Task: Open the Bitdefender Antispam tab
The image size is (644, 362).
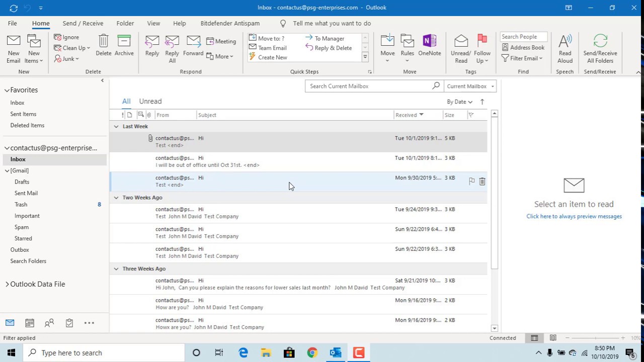Action: pyautogui.click(x=230, y=23)
